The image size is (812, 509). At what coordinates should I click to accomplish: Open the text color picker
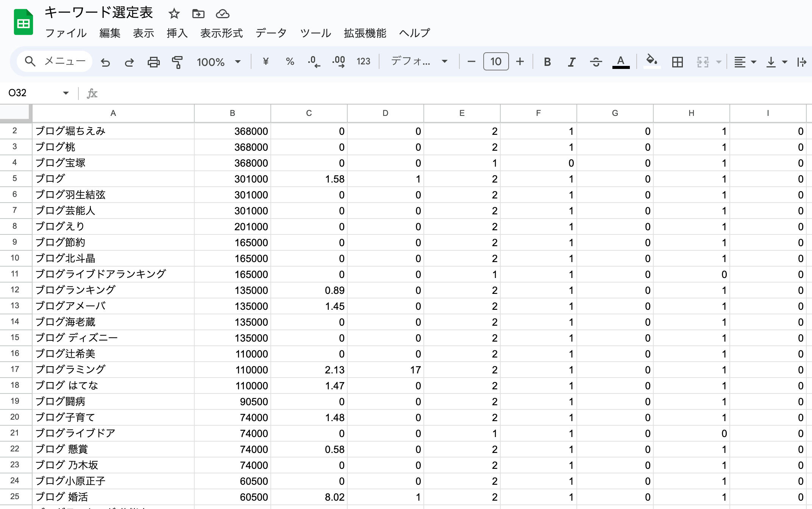click(621, 62)
